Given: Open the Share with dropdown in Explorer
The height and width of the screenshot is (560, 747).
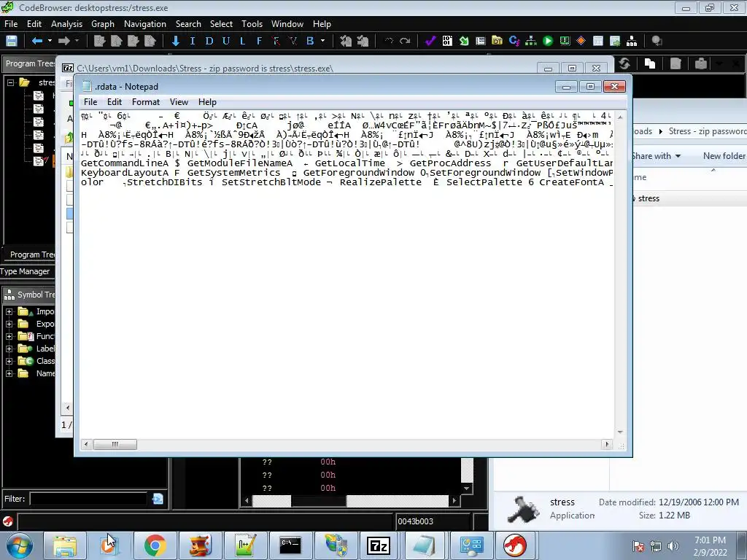Looking at the screenshot, I should 656,156.
